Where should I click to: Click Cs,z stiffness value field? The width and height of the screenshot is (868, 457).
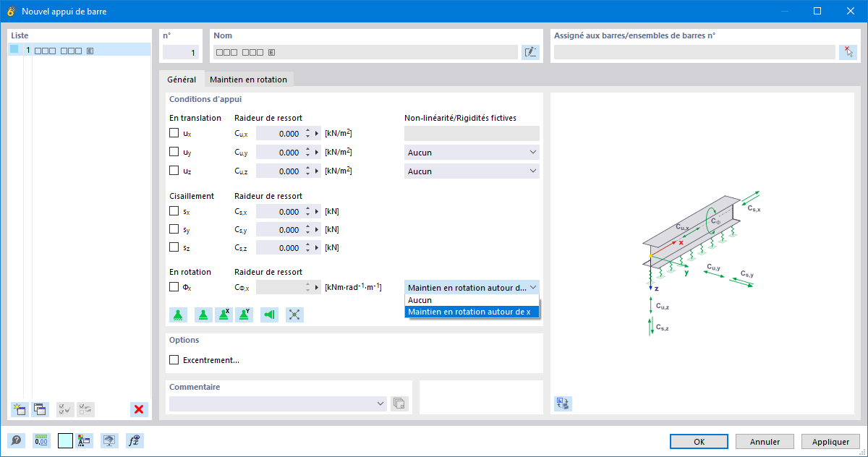279,247
